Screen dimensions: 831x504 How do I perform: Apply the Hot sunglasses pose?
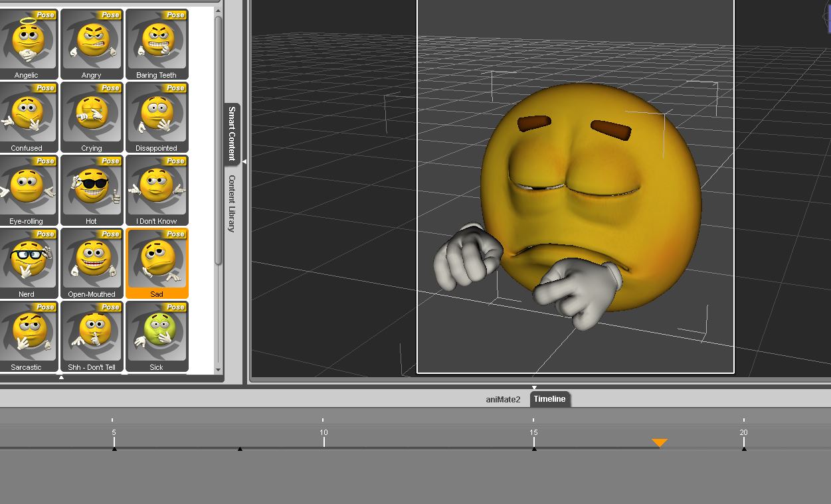tap(92, 190)
